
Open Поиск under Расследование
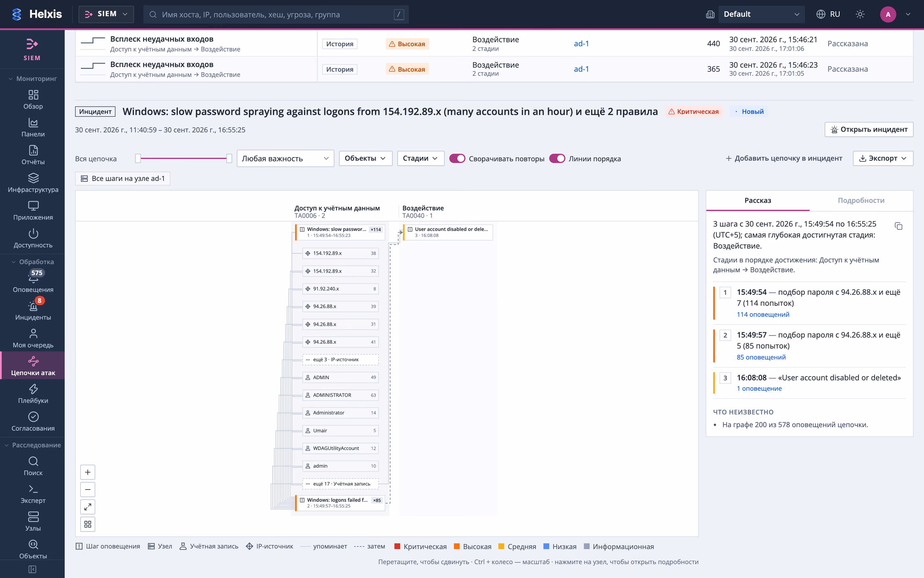pos(33,466)
